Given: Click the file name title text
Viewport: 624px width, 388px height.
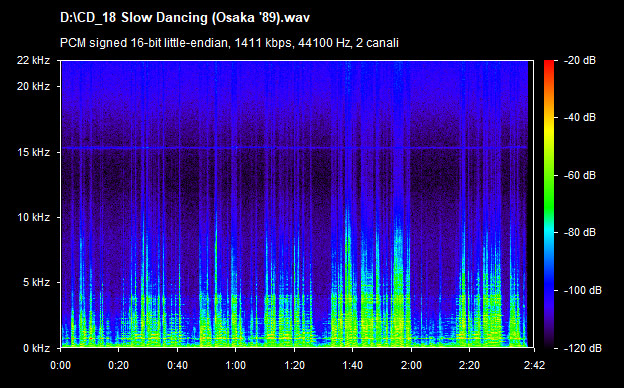Looking at the screenshot, I should [x=185, y=18].
